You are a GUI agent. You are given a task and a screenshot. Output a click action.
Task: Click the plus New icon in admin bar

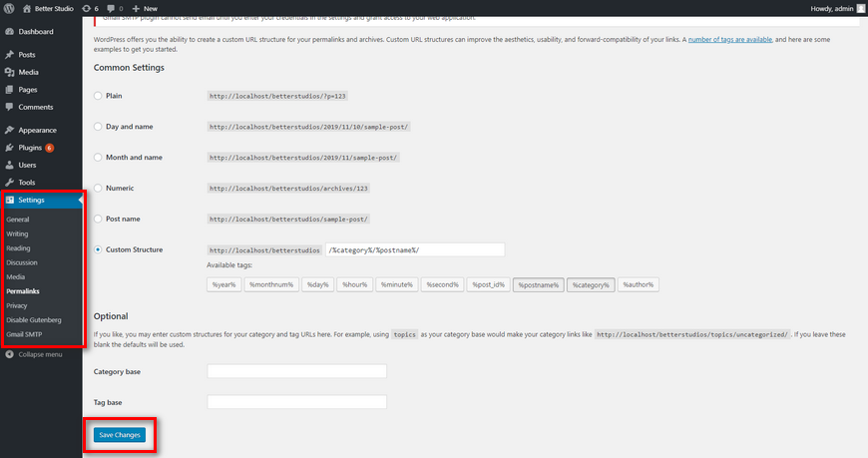click(x=136, y=8)
